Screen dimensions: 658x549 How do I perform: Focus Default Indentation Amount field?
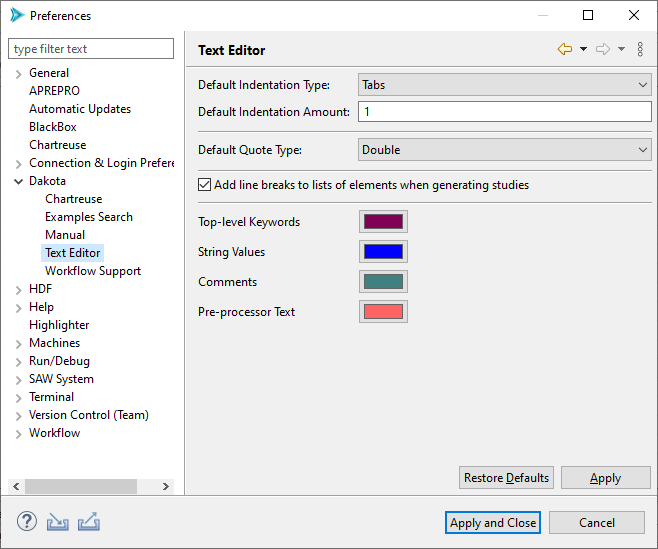504,112
